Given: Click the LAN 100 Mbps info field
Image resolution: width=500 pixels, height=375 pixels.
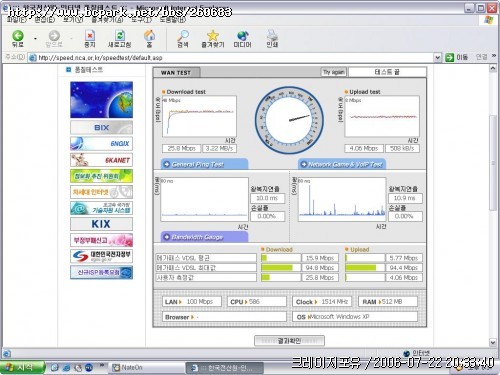Looking at the screenshot, I should click(192, 302).
